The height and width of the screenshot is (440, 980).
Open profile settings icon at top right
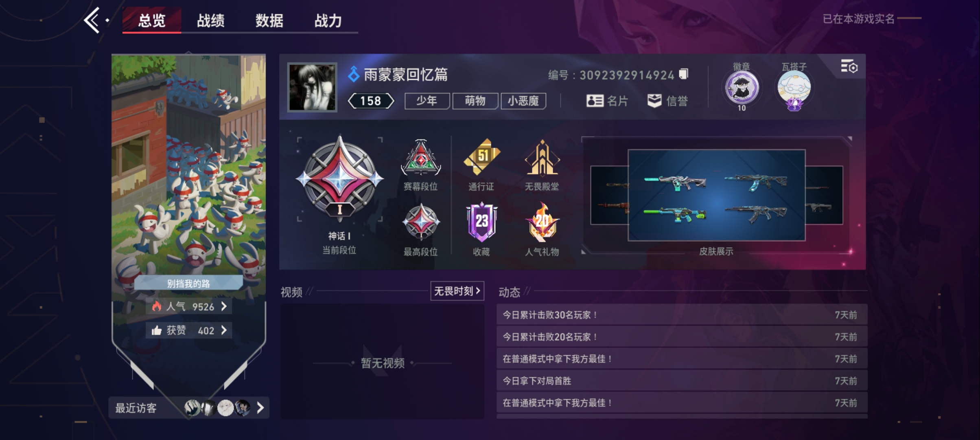[x=849, y=66]
